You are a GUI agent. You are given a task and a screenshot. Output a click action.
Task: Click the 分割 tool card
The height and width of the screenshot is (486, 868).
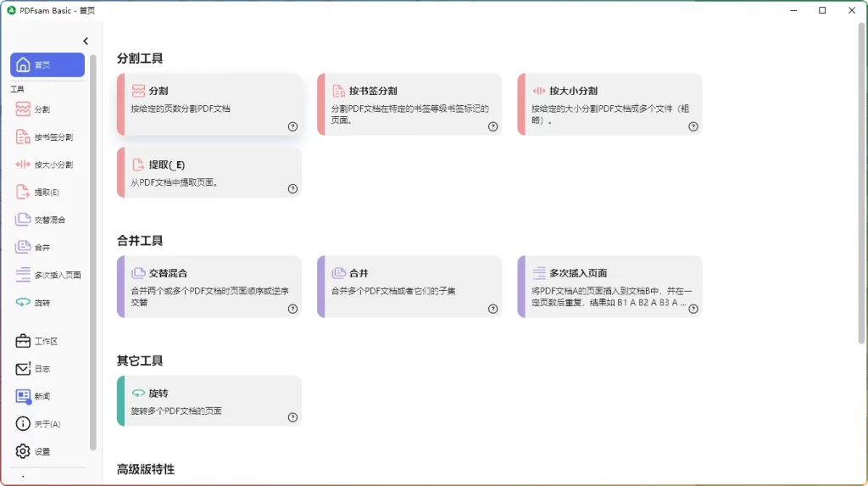pyautogui.click(x=209, y=104)
